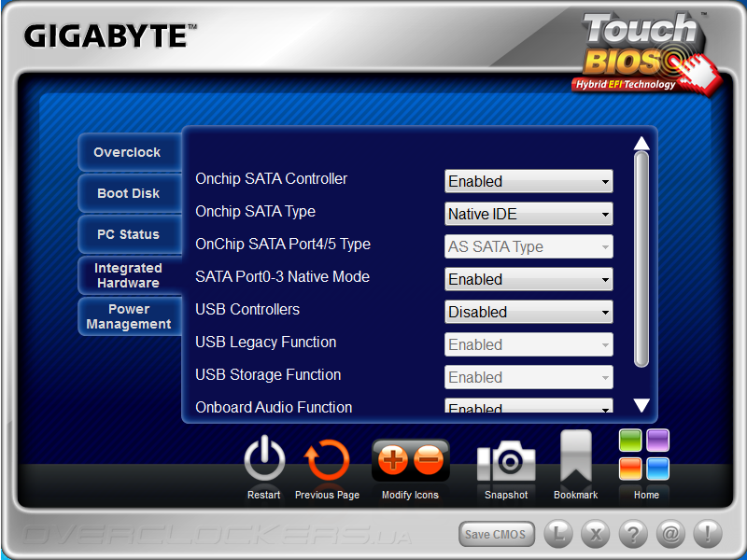Open USB Controllers dropdown
The height and width of the screenshot is (560, 747).
coord(529,312)
